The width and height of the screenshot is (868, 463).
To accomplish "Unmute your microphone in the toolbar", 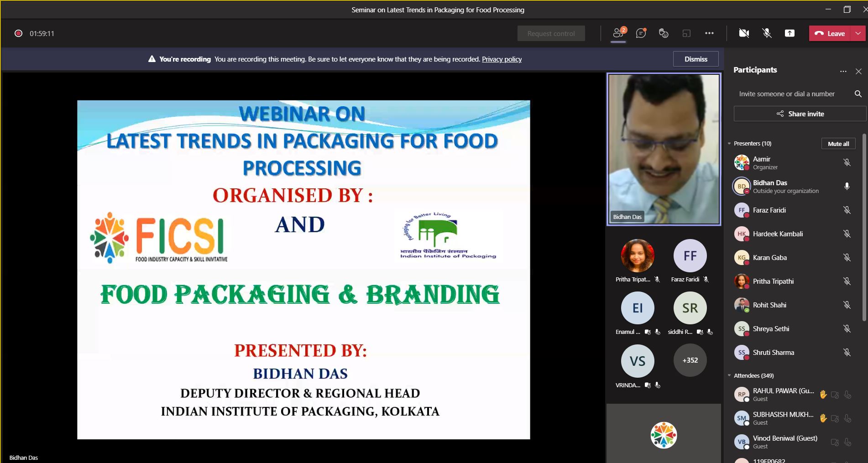I will (767, 33).
